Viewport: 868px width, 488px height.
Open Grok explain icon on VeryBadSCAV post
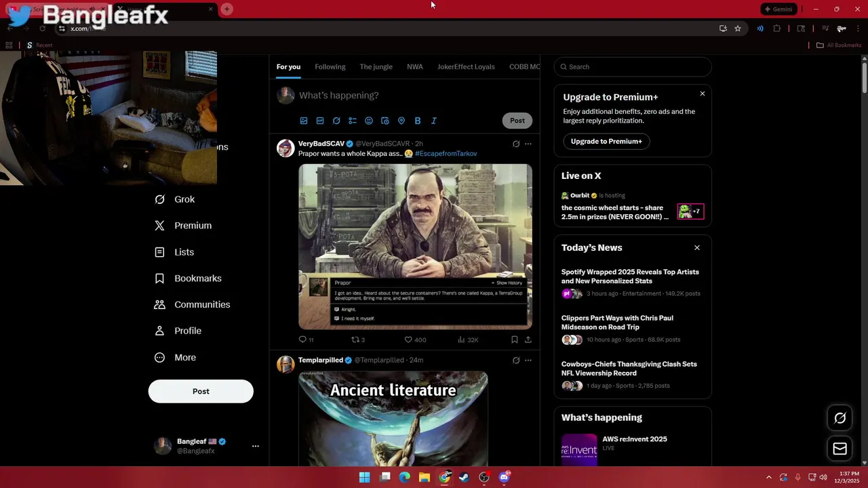coord(516,144)
